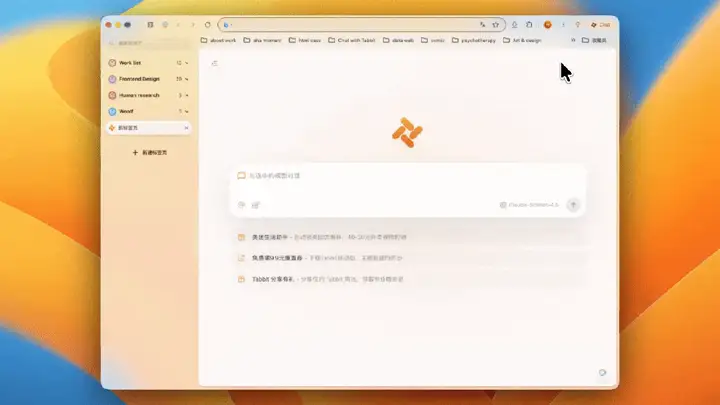Open the extensions puzzle icon
720x405 pixels.
(529, 25)
